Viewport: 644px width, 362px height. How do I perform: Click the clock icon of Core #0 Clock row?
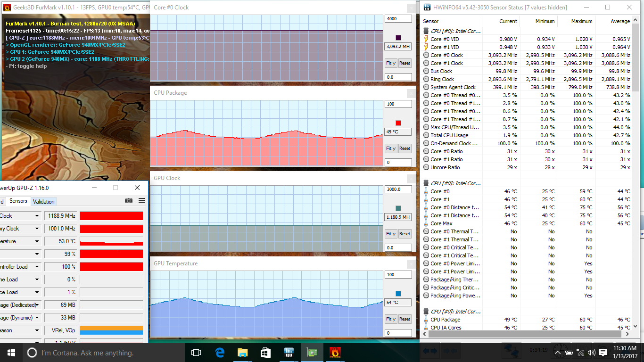coord(426,55)
